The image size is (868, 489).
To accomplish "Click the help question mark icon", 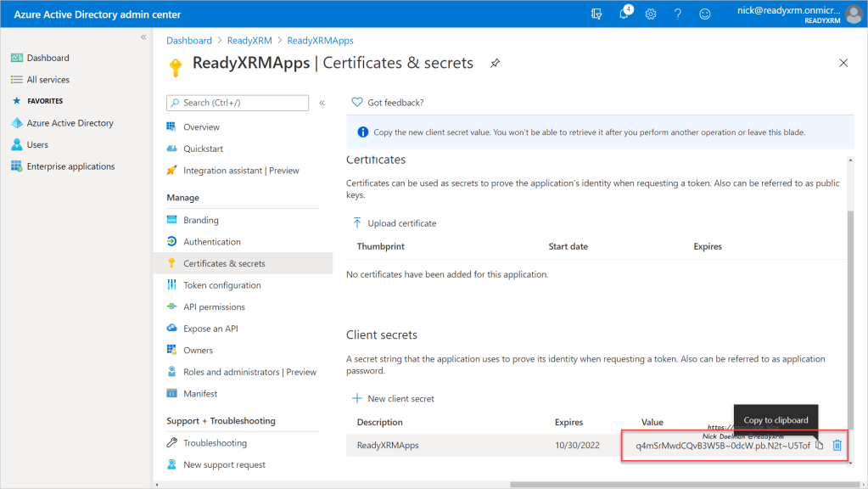I will pos(678,14).
